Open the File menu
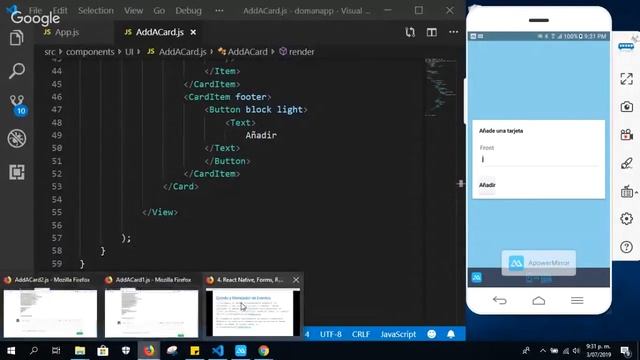The width and height of the screenshot is (640, 360). pyautogui.click(x=36, y=11)
